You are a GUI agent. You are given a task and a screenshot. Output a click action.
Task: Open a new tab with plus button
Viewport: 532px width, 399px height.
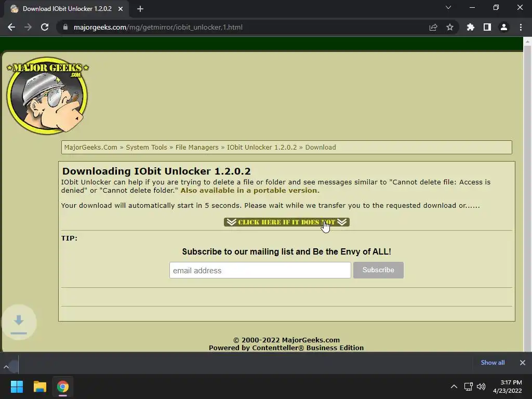coord(140,9)
